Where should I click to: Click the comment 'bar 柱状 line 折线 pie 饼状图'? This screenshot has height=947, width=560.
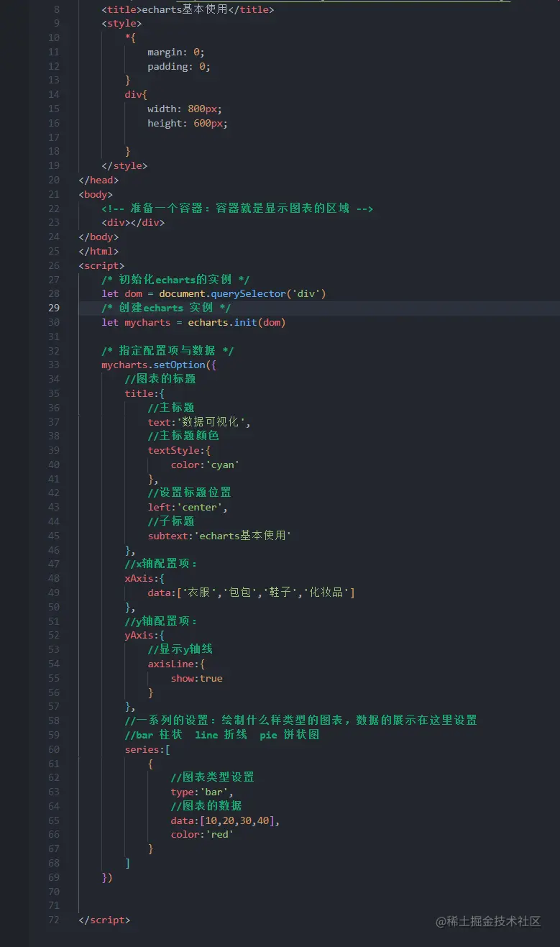coord(222,735)
